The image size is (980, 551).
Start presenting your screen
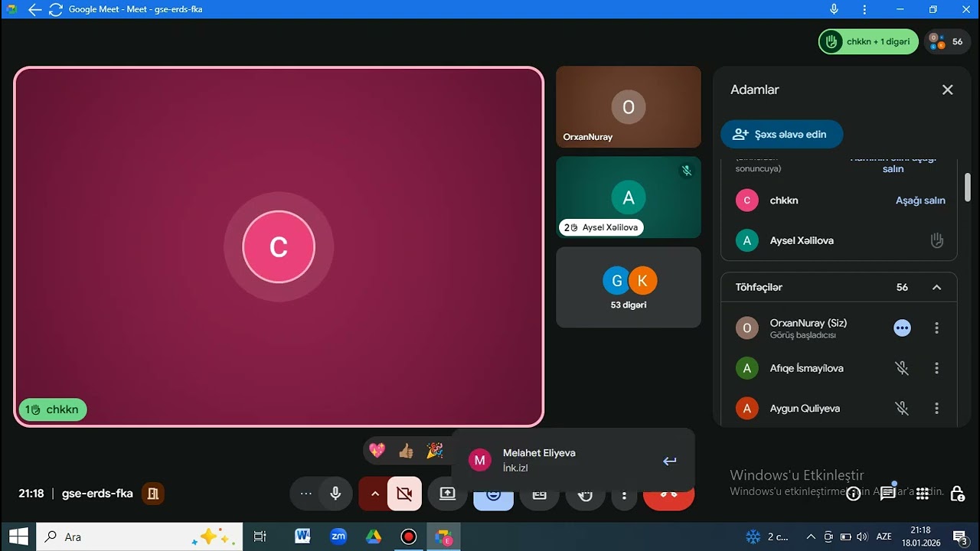[448, 494]
